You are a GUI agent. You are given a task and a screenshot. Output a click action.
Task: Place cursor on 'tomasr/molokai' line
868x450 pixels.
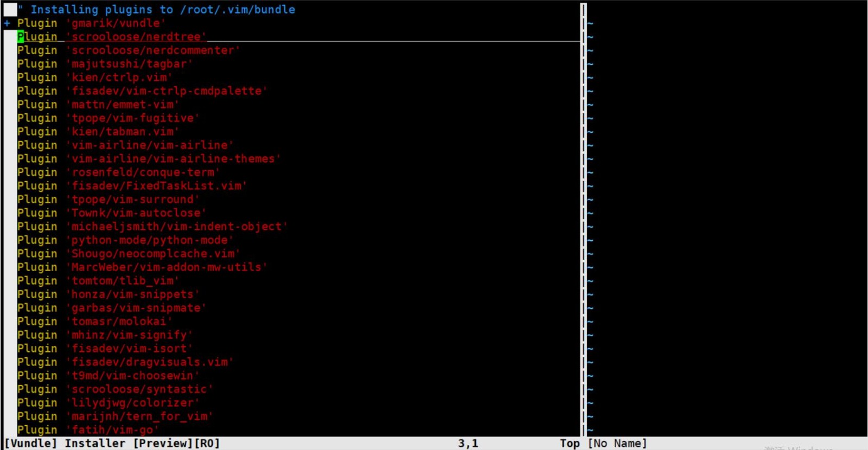95,322
